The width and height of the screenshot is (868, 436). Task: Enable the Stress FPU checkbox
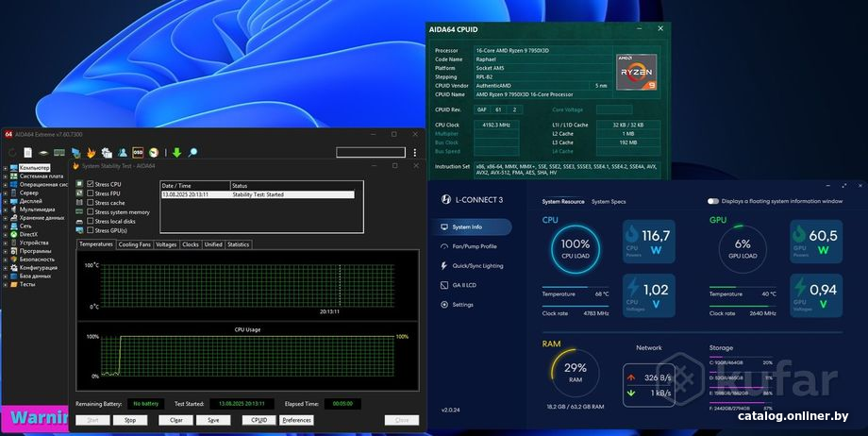(91, 193)
